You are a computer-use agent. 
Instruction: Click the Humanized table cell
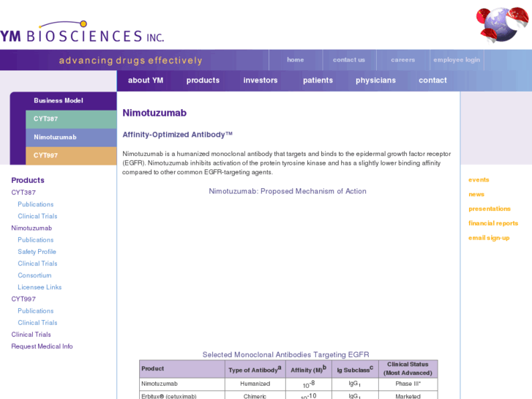[255, 384]
